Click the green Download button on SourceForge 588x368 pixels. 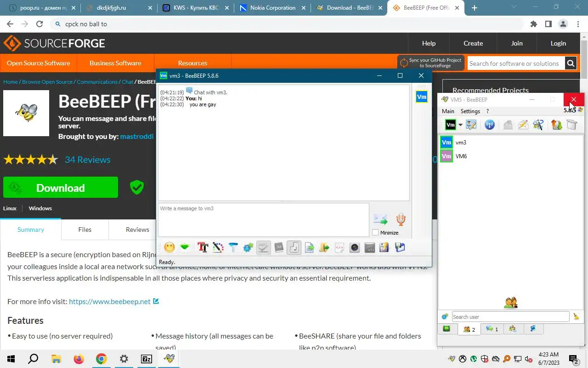coord(61,188)
